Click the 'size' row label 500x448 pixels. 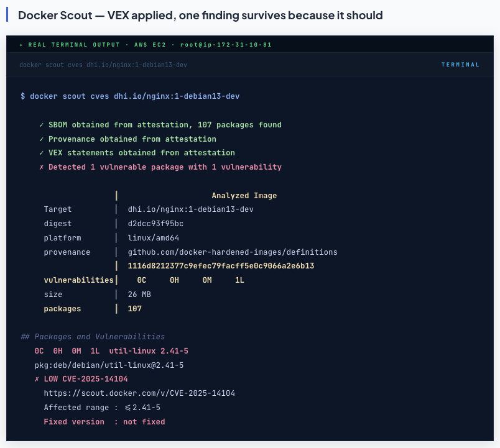53,295
